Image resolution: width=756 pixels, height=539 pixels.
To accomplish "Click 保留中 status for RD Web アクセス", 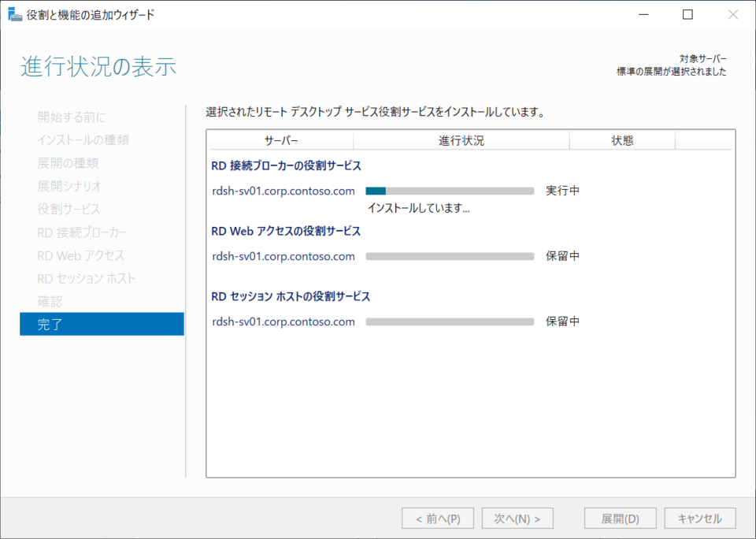I will pyautogui.click(x=562, y=256).
